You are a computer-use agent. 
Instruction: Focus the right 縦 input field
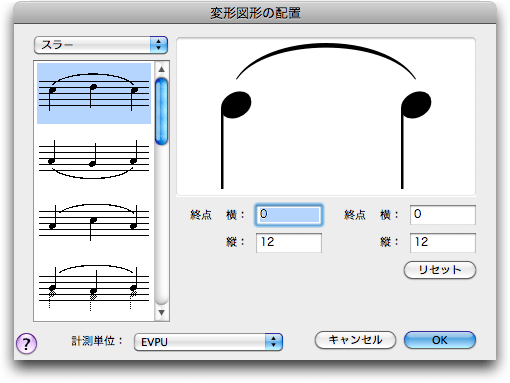[x=443, y=243]
